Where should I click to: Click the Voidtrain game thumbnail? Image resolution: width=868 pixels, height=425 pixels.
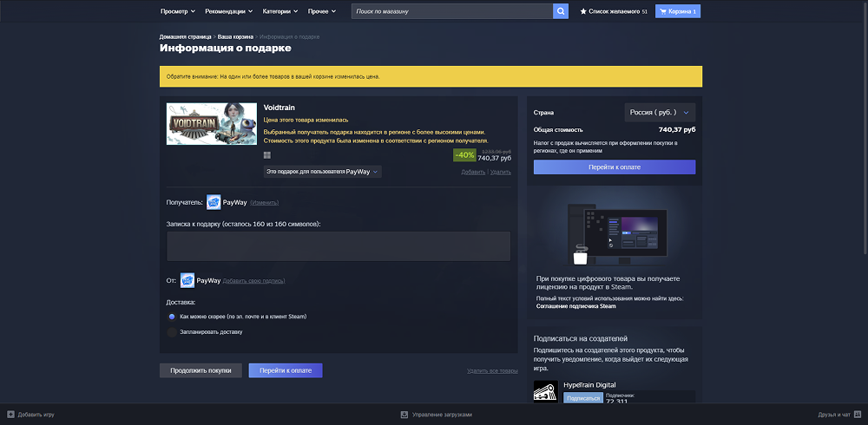pos(212,124)
